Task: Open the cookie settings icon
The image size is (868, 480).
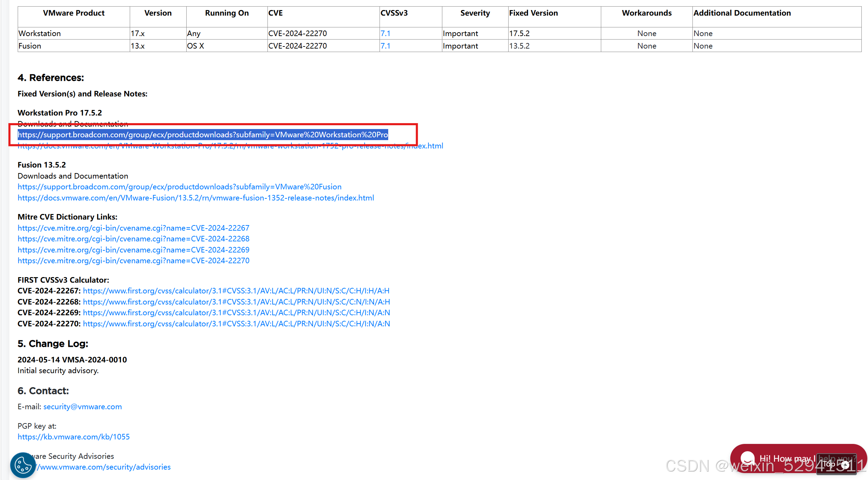Action: click(23, 465)
